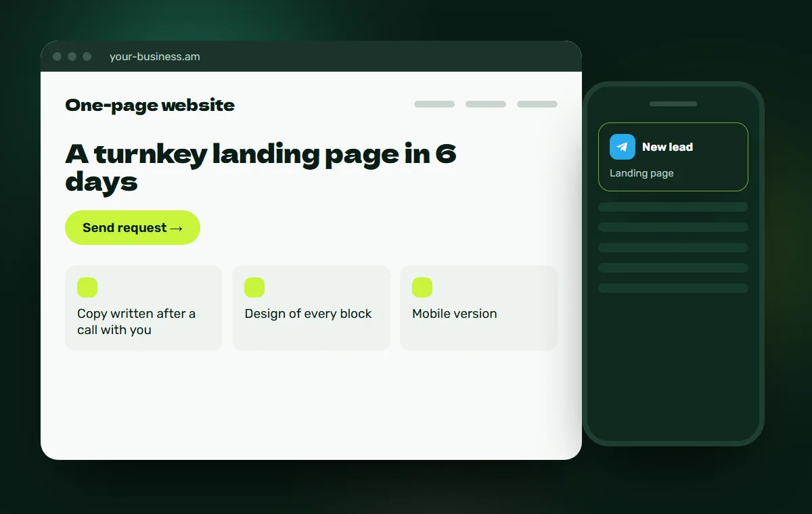Click the Send request button

[x=133, y=227]
